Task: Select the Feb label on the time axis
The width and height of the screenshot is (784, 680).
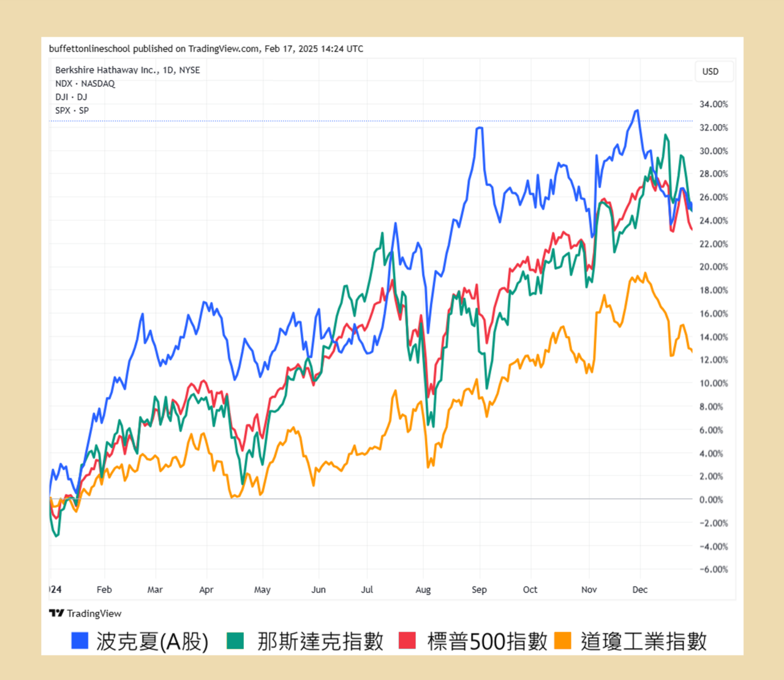Action: point(104,589)
